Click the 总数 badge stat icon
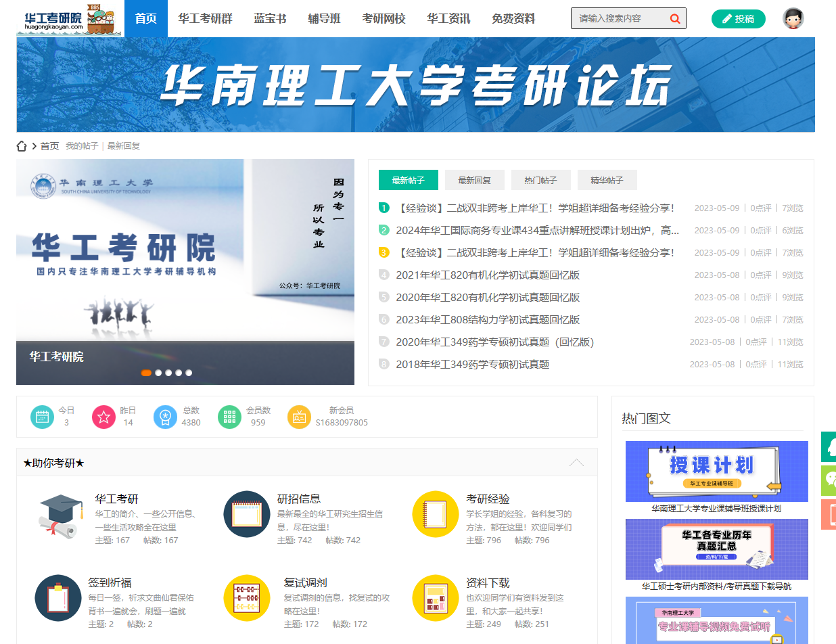The width and height of the screenshot is (836, 644). pyautogui.click(x=165, y=417)
